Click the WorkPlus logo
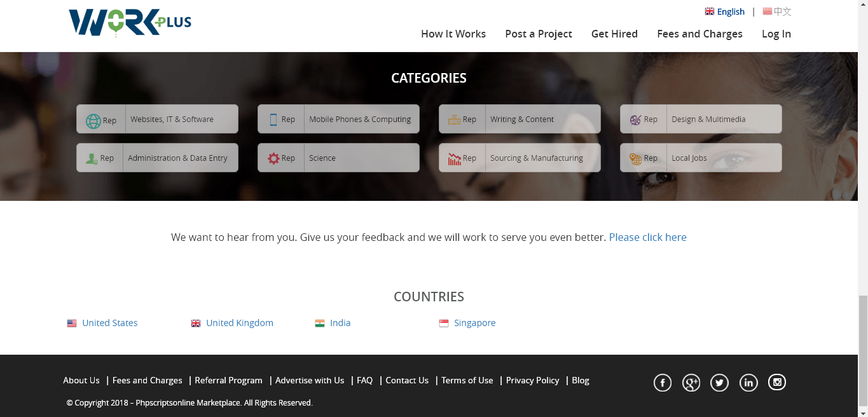Image resolution: width=868 pixels, height=417 pixels. coord(130,23)
